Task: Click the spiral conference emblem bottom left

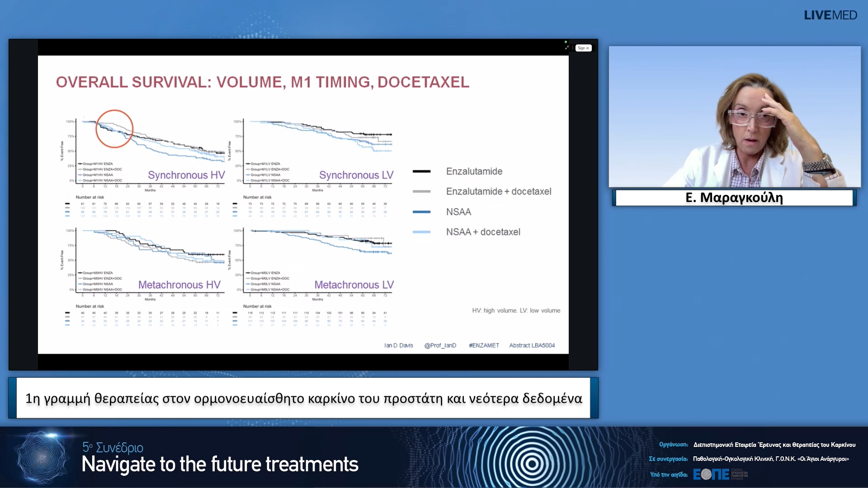Action: coord(42,457)
